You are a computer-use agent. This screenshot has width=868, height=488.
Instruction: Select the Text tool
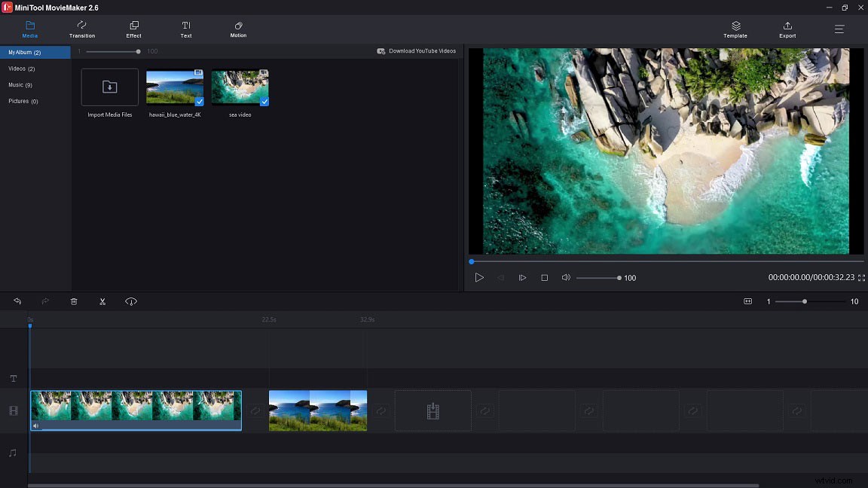pos(185,30)
